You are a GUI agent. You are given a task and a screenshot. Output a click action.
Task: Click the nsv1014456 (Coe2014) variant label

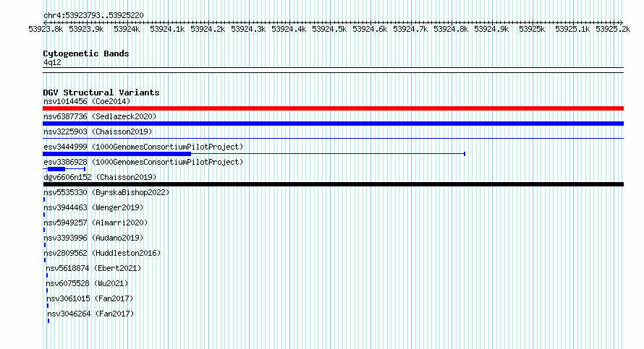click(x=87, y=101)
